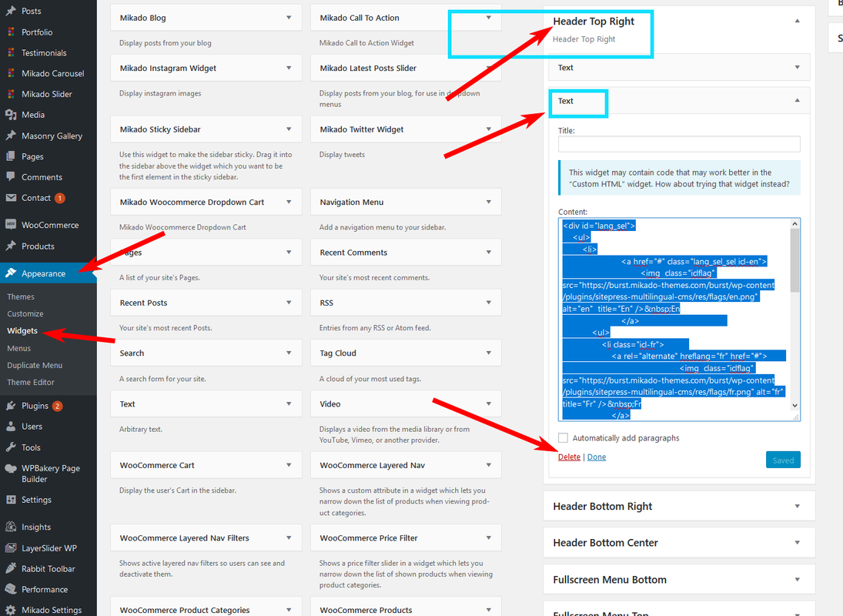This screenshot has height=616, width=843.
Task: Click the Rabbit Toolbar icon
Action: (11, 569)
